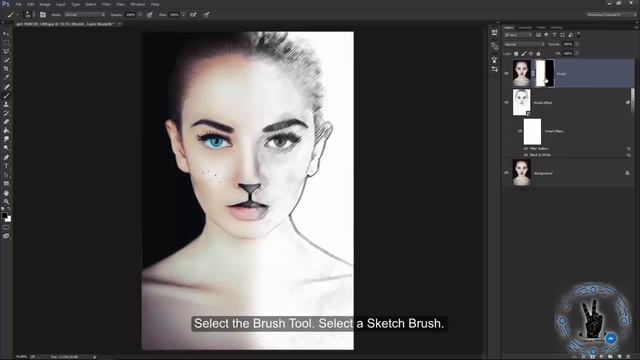Hide the Black & White smart filter
Viewport: 640px width, 360px height.
click(x=526, y=155)
